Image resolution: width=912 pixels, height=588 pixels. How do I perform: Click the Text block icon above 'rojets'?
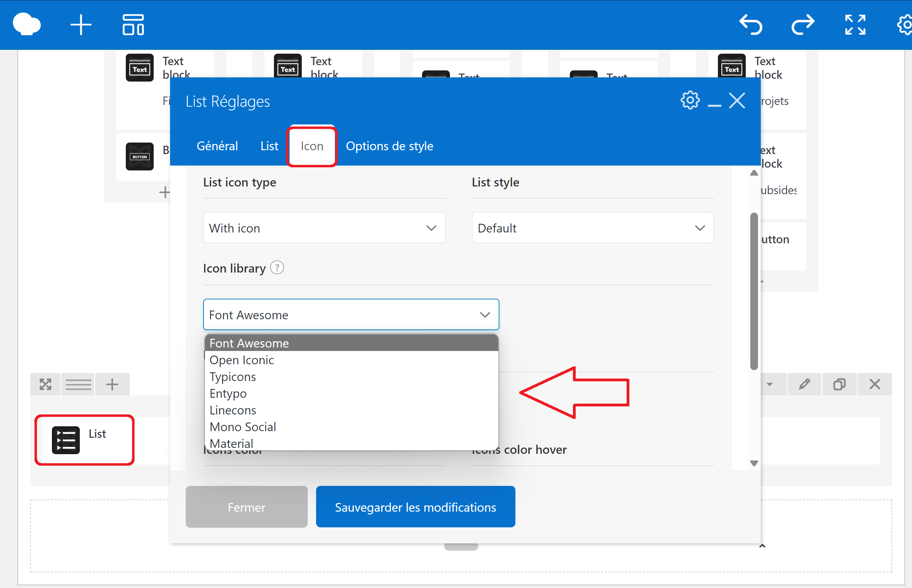click(x=731, y=68)
